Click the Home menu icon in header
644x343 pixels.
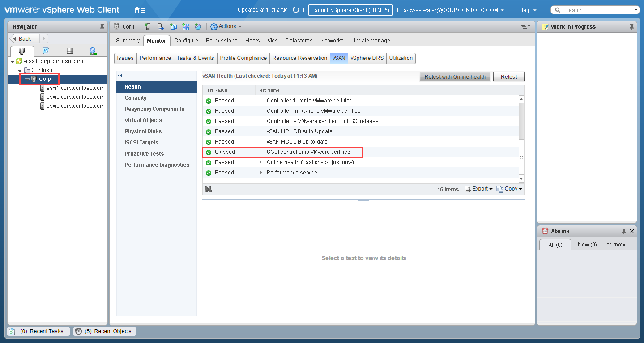pyautogui.click(x=140, y=10)
